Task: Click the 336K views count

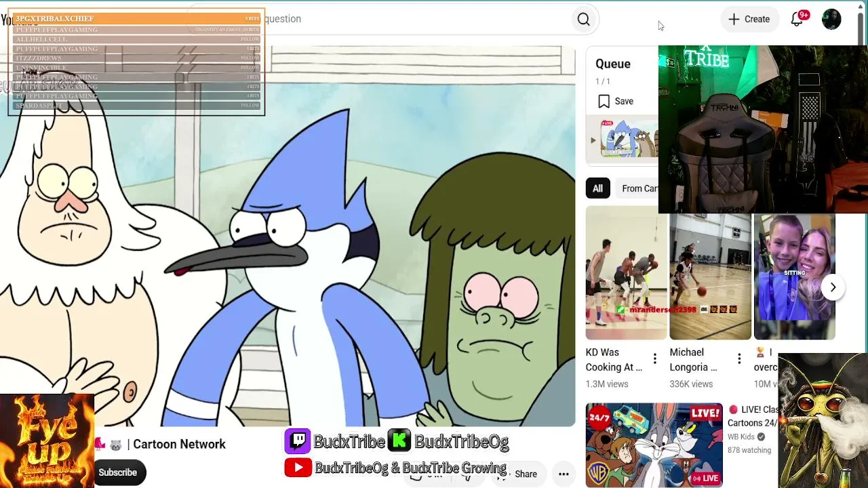Action: pyautogui.click(x=691, y=384)
